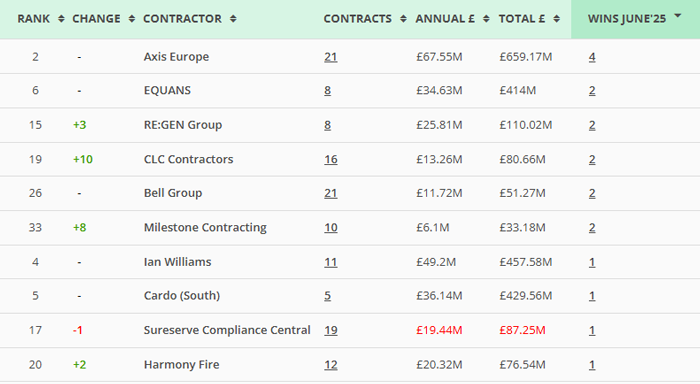Click the Contracts column sort arrows

point(403,19)
